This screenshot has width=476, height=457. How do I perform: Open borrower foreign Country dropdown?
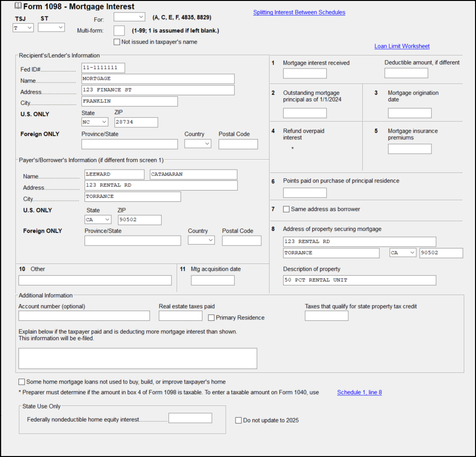[x=201, y=240]
